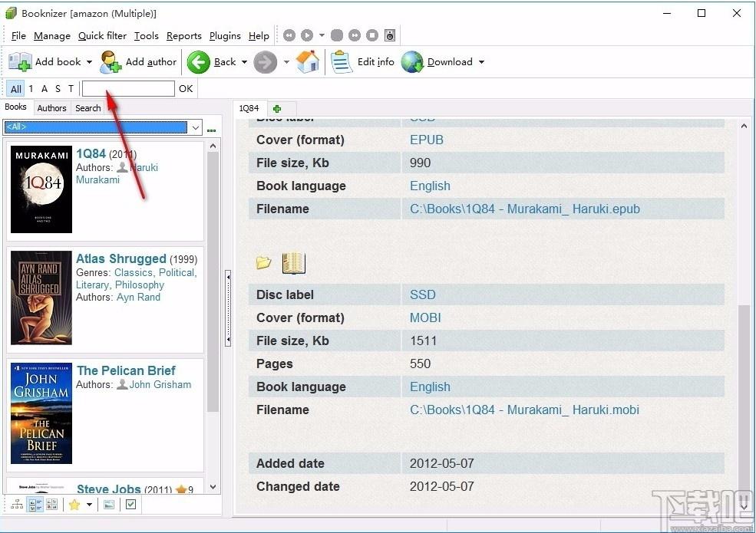Switch to the Authors tab
Viewport: 756px width, 533px height.
pyautogui.click(x=51, y=108)
